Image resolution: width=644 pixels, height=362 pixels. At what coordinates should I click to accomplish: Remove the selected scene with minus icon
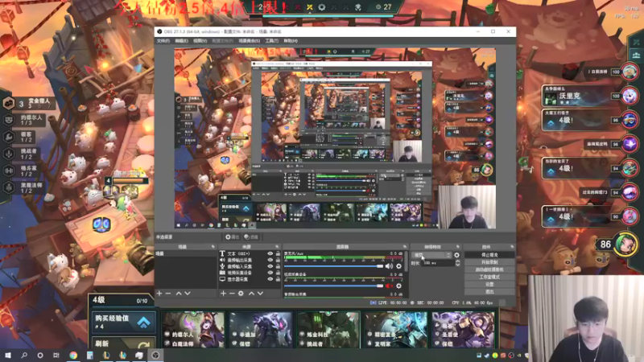tap(168, 294)
